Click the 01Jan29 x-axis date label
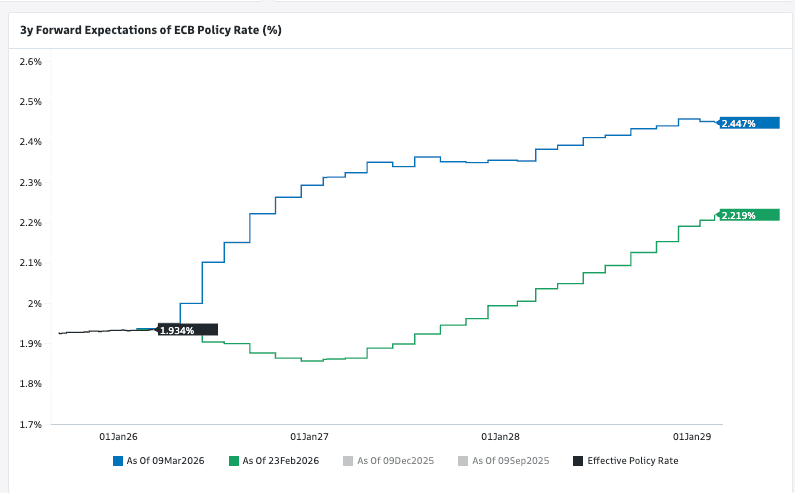 pos(691,437)
